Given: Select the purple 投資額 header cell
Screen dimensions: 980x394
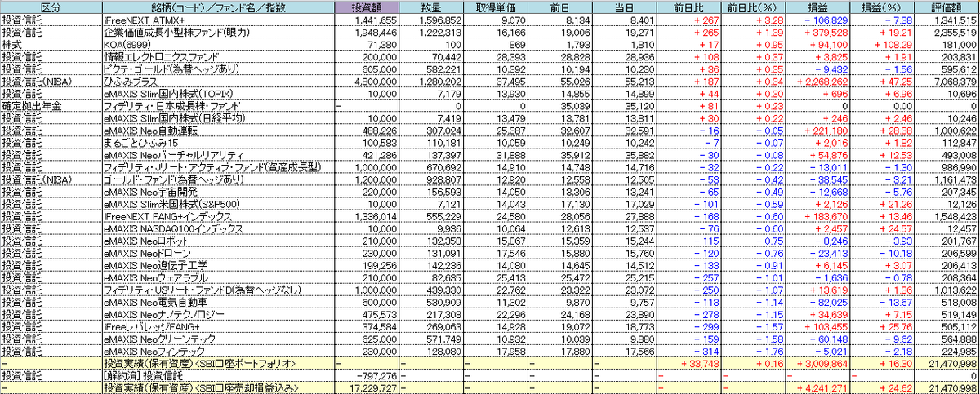Looking at the screenshot, I should [367, 7].
